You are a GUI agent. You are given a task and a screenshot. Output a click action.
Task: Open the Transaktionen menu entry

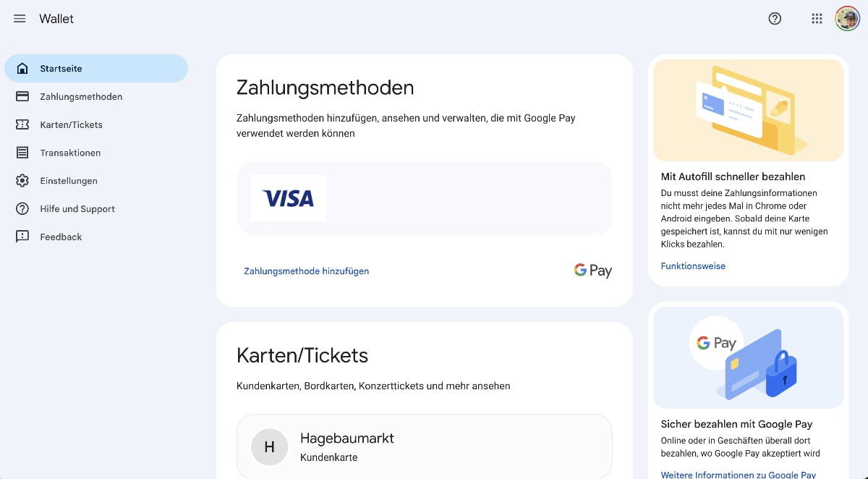pyautogui.click(x=72, y=152)
